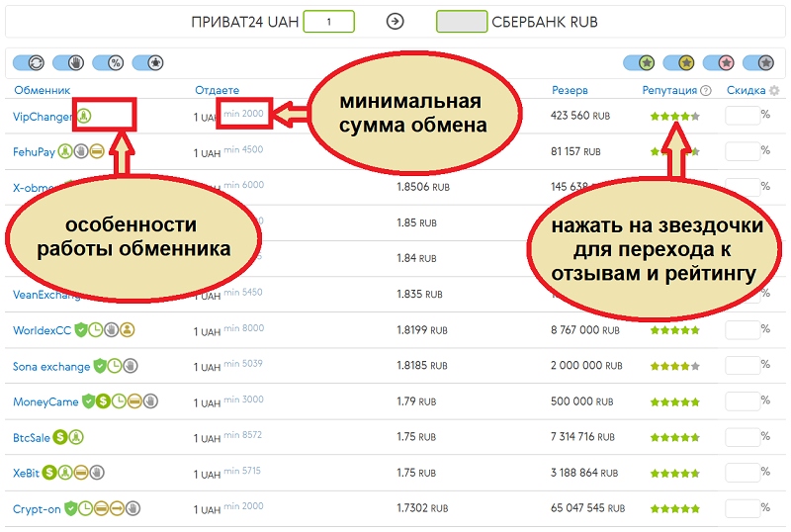Open the WorldexCC exchanger link
This screenshot has height=532, width=791.
(43, 330)
